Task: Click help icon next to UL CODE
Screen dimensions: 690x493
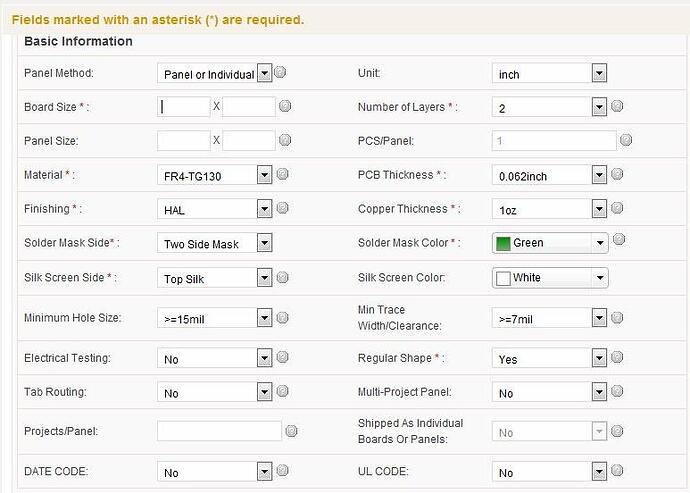Action: click(x=617, y=471)
